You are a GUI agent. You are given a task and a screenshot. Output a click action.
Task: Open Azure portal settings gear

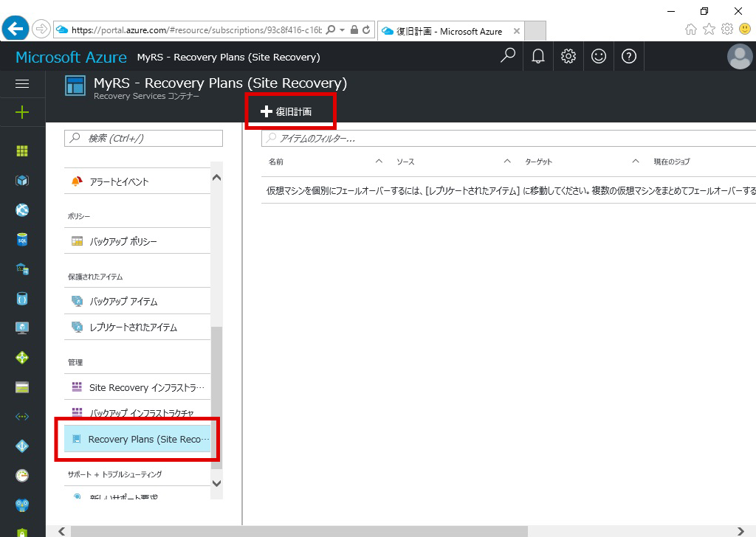click(x=568, y=56)
